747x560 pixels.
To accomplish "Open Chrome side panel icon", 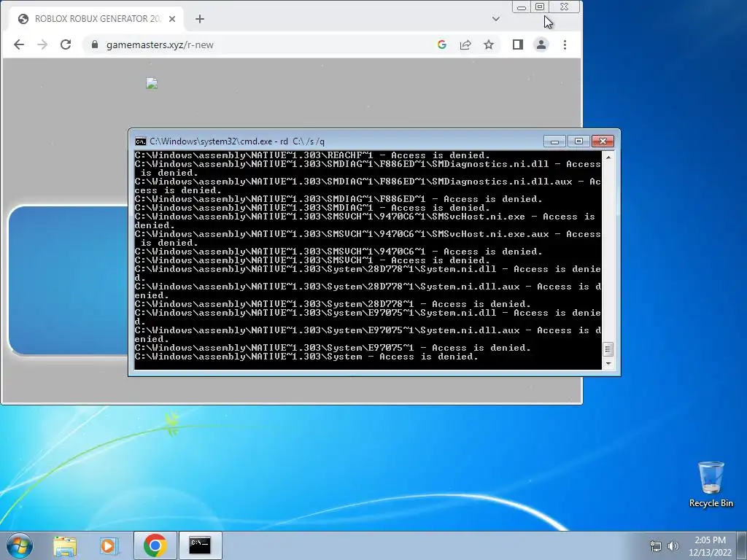I will click(518, 44).
